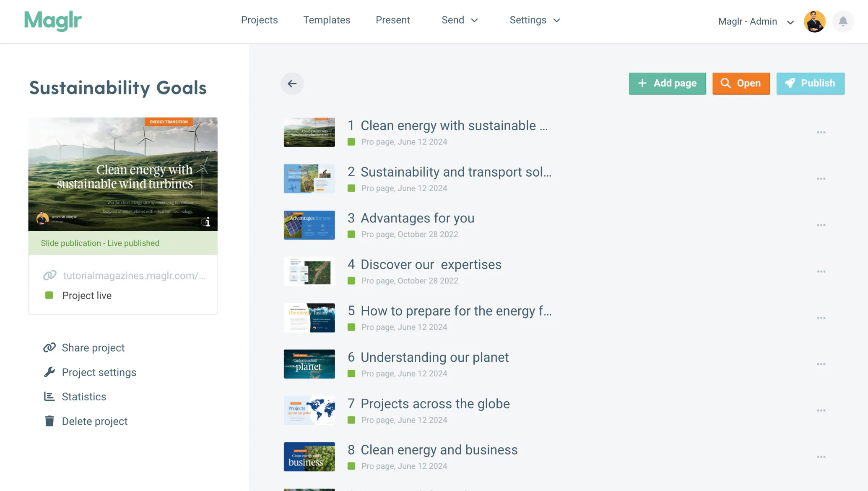868x491 pixels.
Task: Select page title 'Clean energy with sustainable ...'
Action: [454, 125]
